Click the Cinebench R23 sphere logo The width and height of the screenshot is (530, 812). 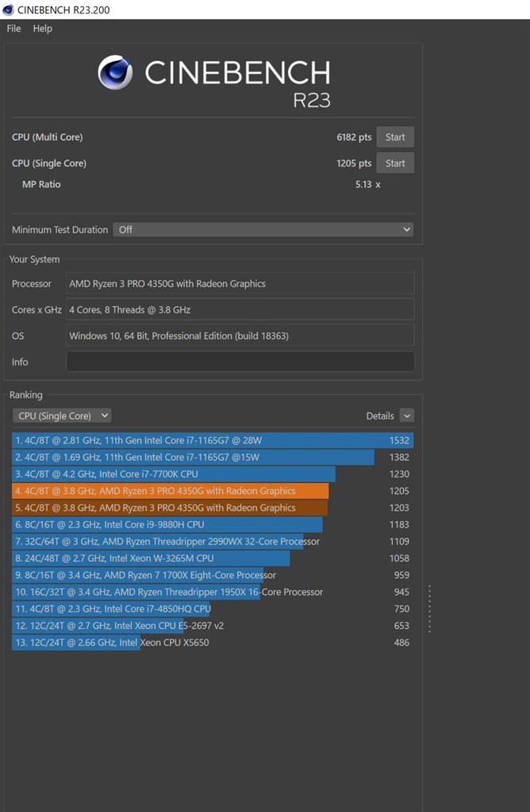click(115, 73)
